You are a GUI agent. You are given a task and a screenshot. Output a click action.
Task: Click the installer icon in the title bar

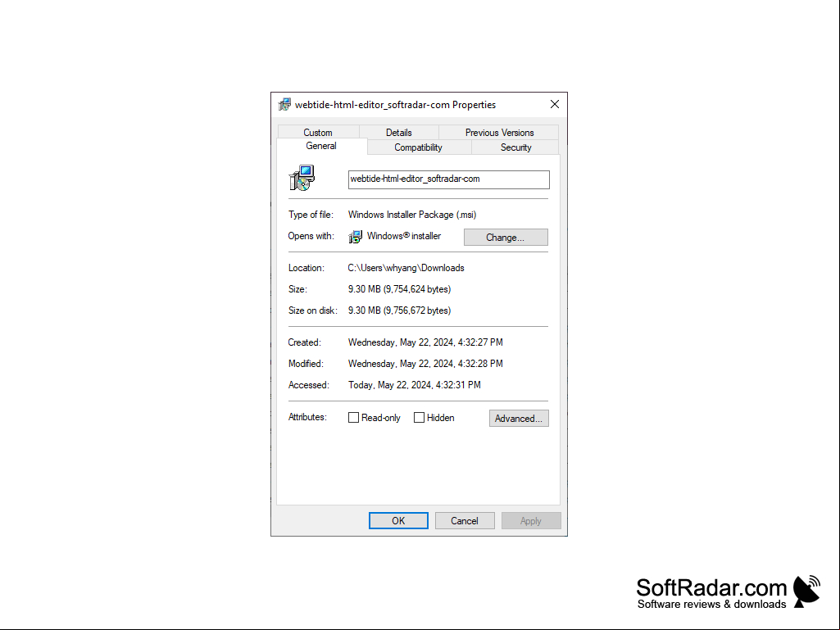pyautogui.click(x=284, y=105)
